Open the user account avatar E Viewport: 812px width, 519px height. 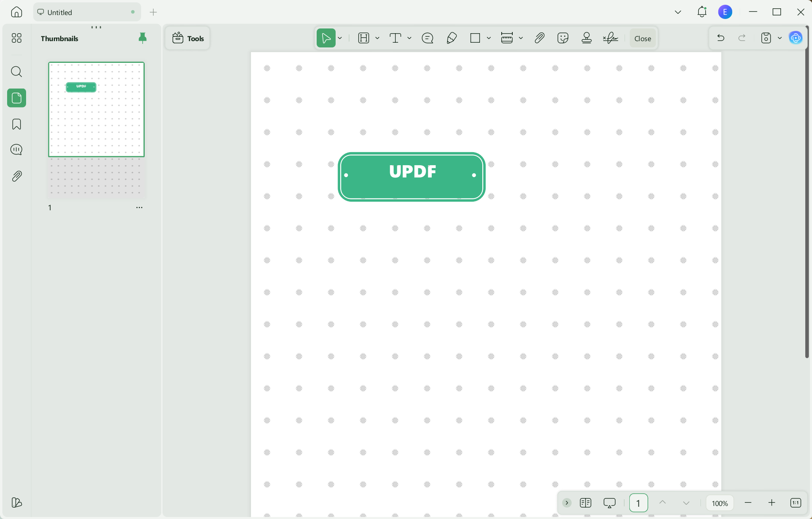pyautogui.click(x=725, y=12)
